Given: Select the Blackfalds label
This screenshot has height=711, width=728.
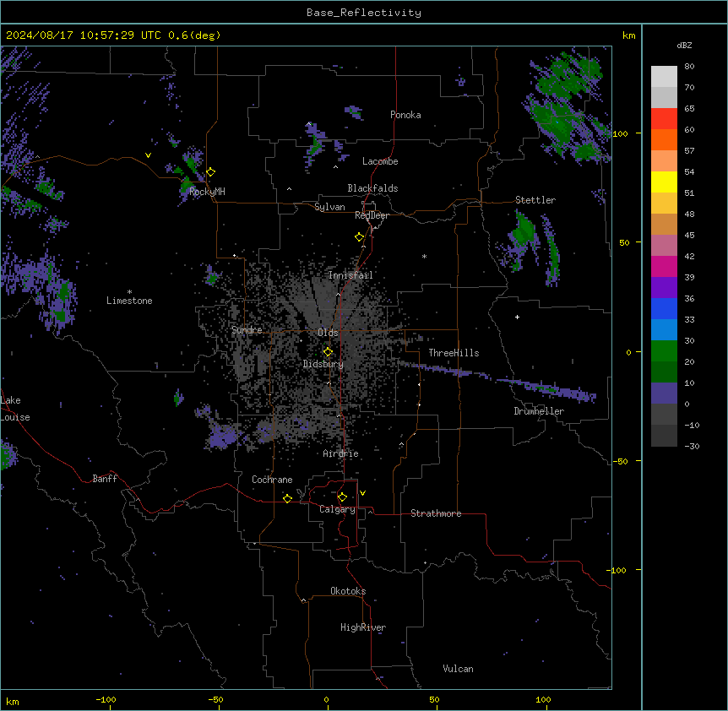Looking at the screenshot, I should click(x=372, y=188).
